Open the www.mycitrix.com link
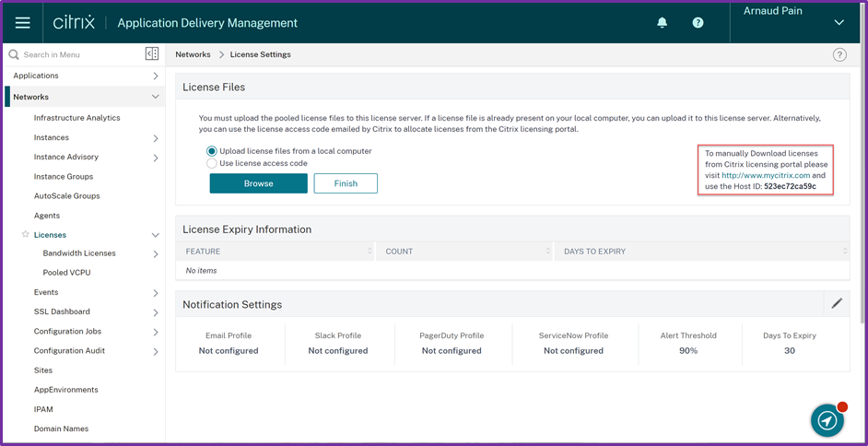This screenshot has width=868, height=446. click(766, 175)
